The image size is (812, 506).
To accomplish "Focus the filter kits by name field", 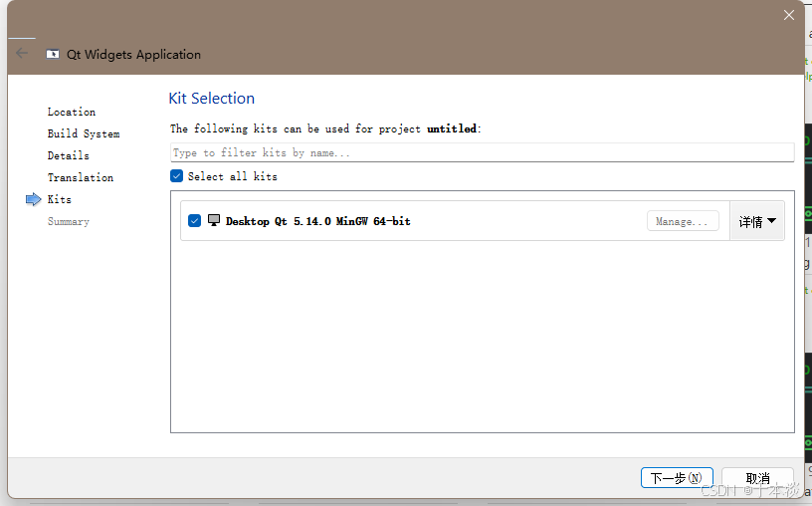I will coord(482,152).
